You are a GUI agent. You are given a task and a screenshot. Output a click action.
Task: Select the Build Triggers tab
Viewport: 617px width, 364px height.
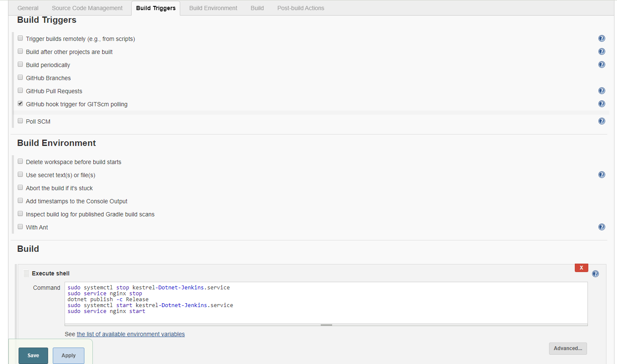point(156,8)
